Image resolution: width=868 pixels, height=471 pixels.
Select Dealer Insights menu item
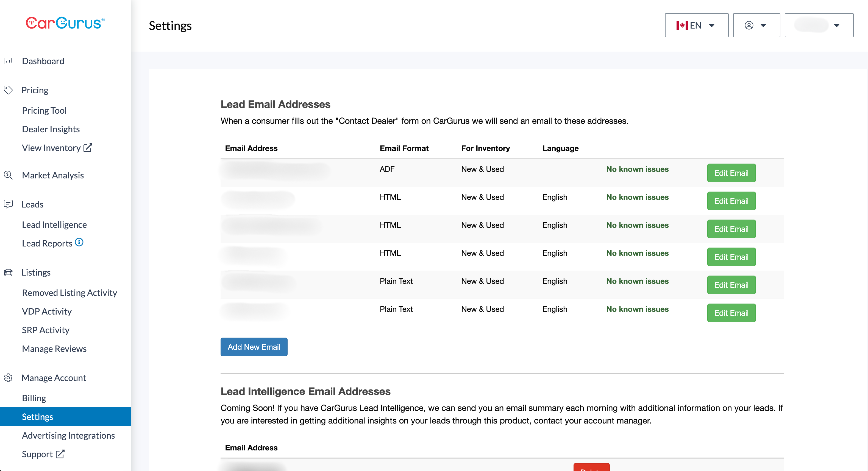(51, 129)
